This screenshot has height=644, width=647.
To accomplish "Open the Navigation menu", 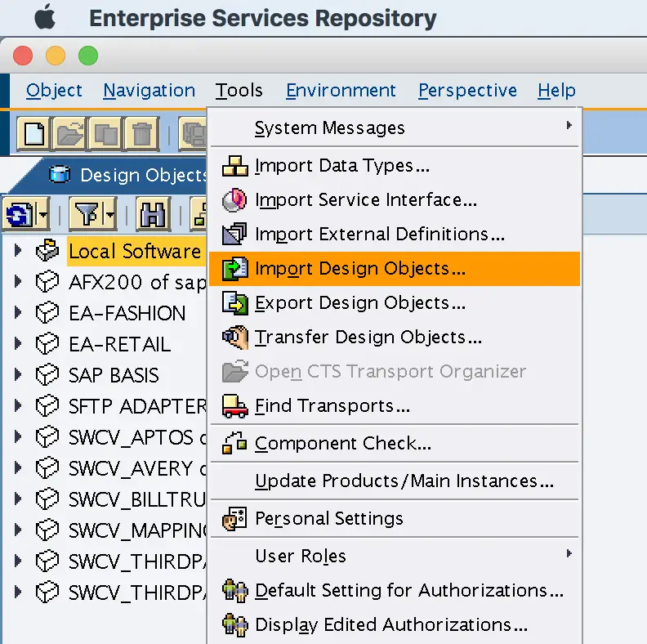I will [x=149, y=91].
